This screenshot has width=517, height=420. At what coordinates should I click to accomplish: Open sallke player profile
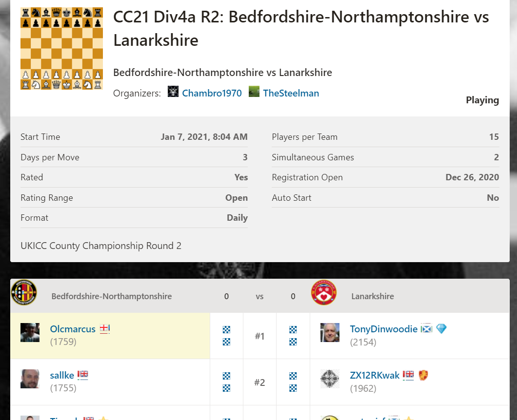point(62,375)
